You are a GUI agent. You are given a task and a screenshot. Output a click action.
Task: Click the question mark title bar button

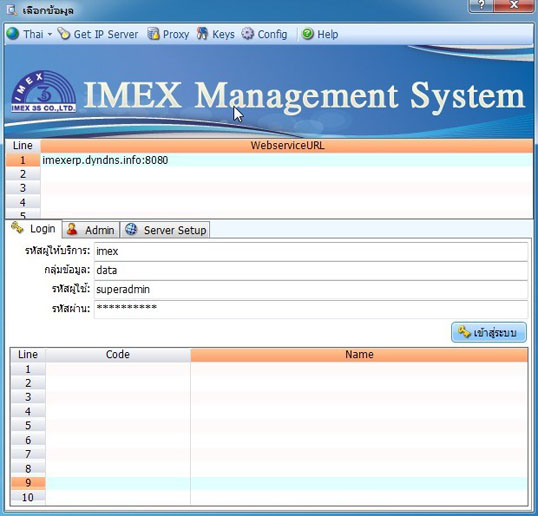(x=481, y=5)
